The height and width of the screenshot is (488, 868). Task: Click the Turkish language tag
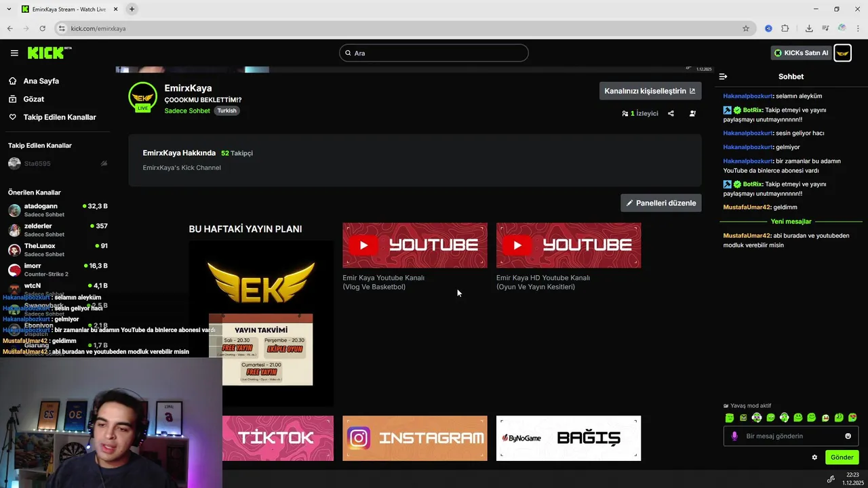tap(226, 110)
